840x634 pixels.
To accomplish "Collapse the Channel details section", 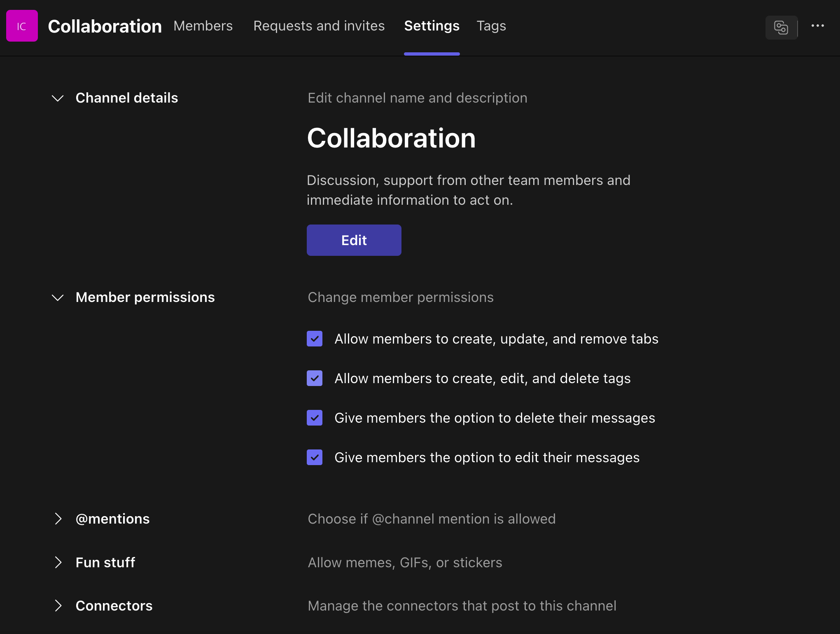I will 58,98.
